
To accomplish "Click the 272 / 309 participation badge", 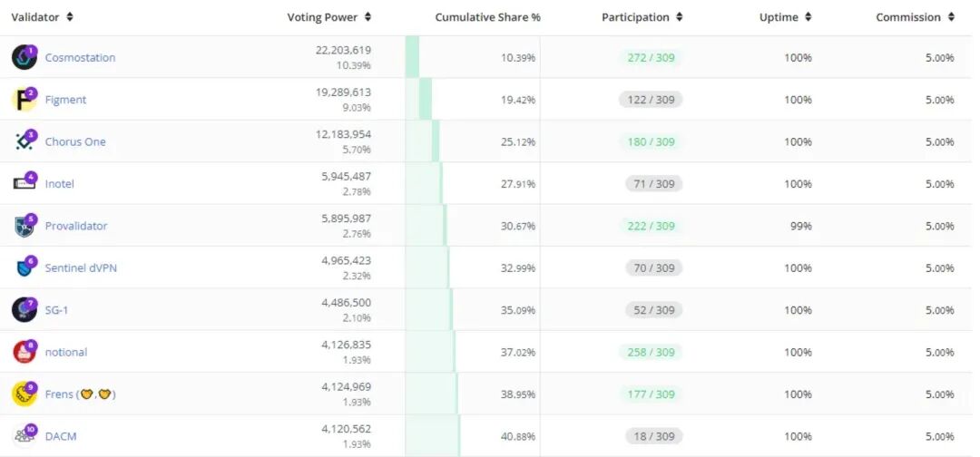I will click(x=651, y=58).
